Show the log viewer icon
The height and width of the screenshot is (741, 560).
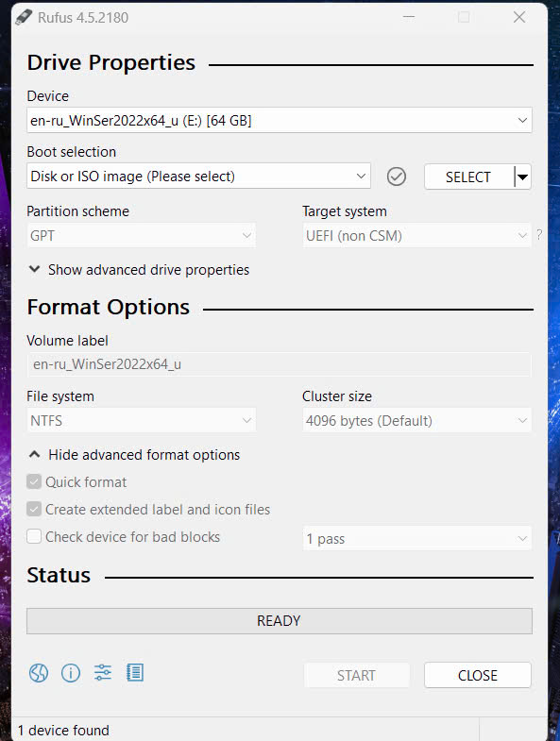135,672
